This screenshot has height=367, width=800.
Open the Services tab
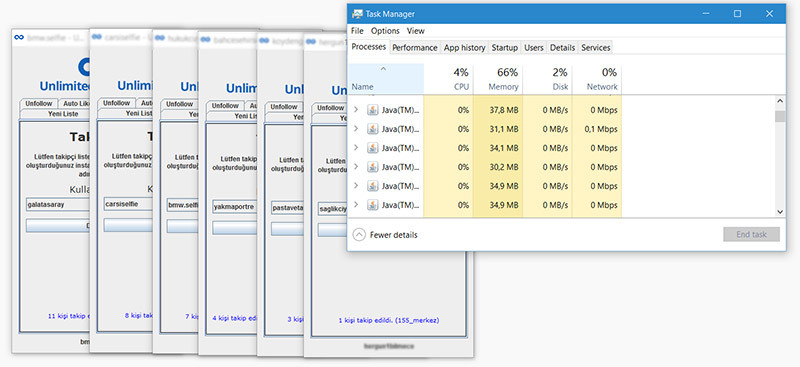[x=596, y=47]
